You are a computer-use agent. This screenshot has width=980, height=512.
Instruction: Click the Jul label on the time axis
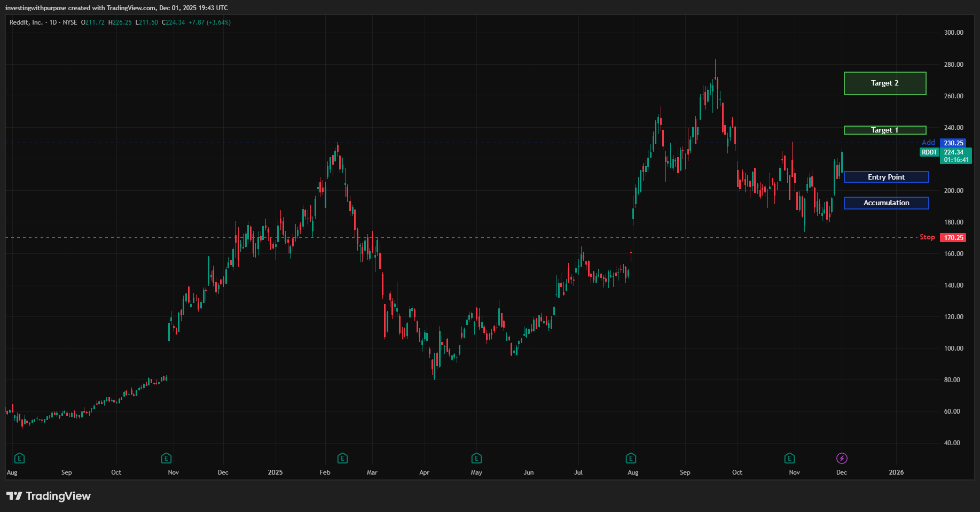click(x=578, y=472)
